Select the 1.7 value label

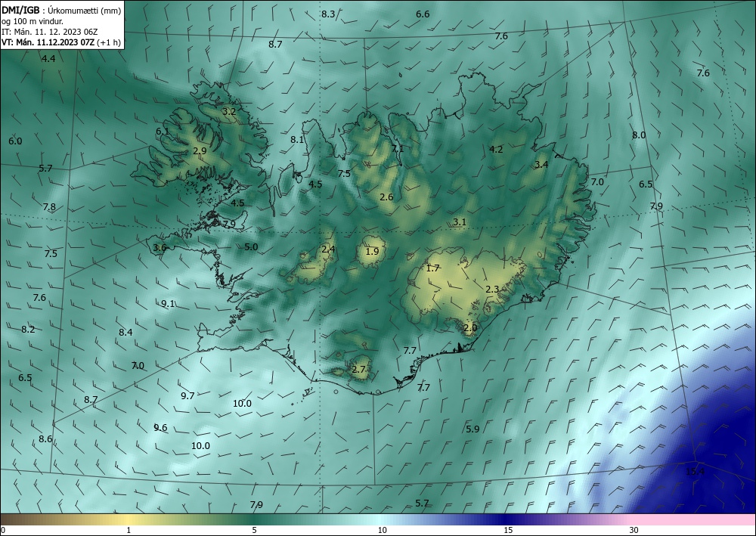click(433, 268)
